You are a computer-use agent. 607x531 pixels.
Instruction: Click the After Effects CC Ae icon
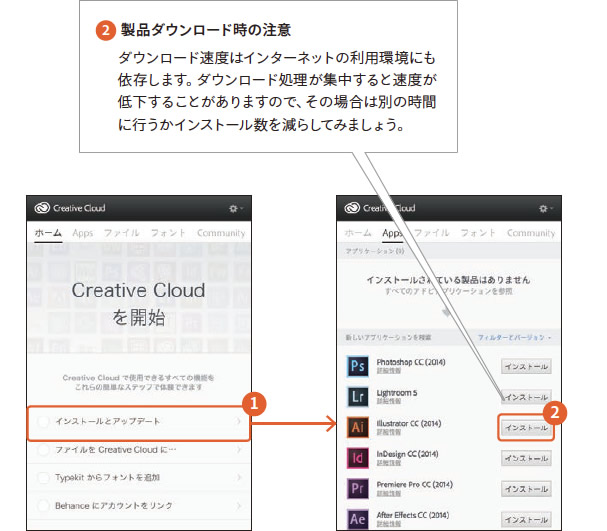click(357, 519)
